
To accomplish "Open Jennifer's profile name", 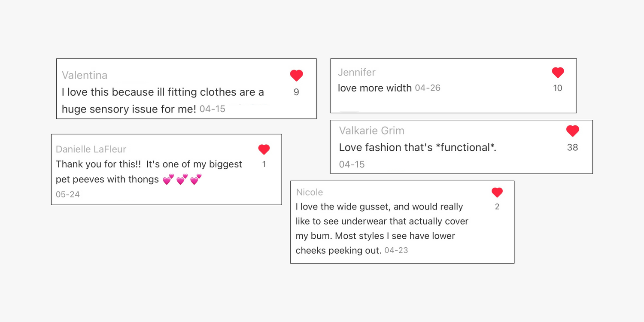I will pos(357,72).
